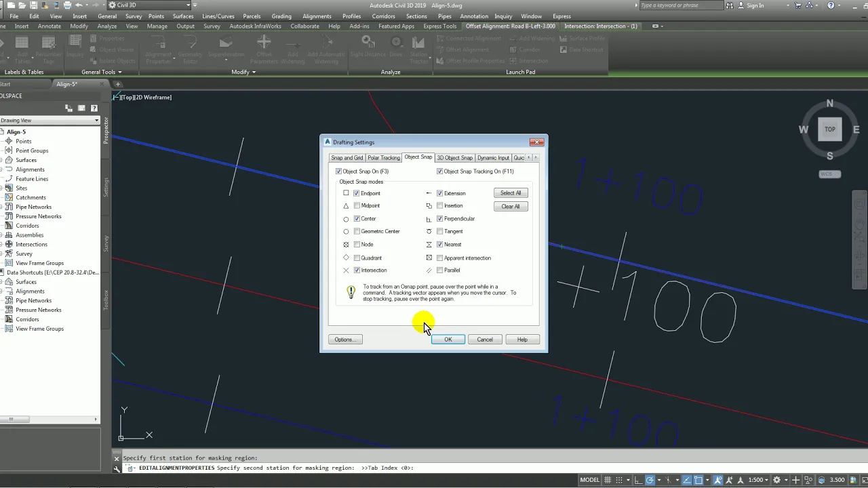
Task: Click the Help question mark icon in title bar
Action: click(831, 5)
